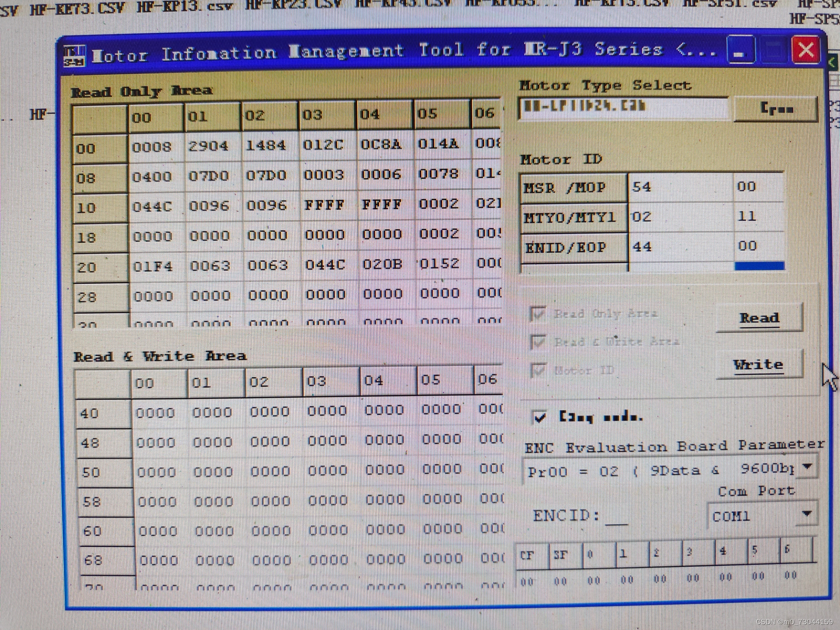Click the Write button

tap(759, 365)
